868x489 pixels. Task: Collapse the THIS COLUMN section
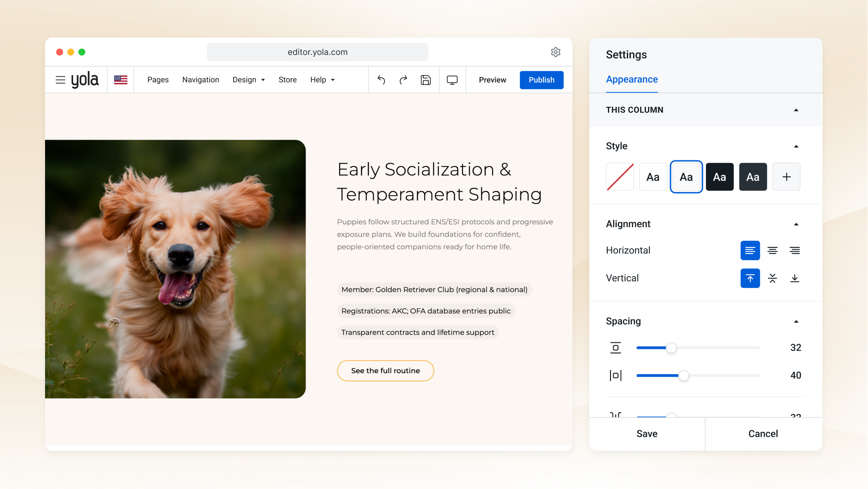[796, 110]
